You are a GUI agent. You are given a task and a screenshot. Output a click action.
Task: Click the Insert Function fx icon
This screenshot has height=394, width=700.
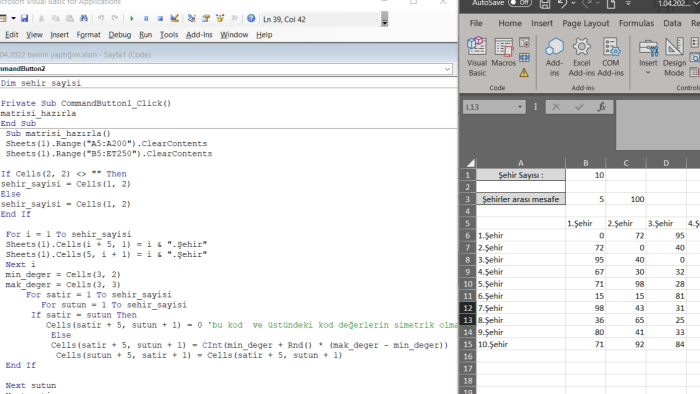coord(601,107)
